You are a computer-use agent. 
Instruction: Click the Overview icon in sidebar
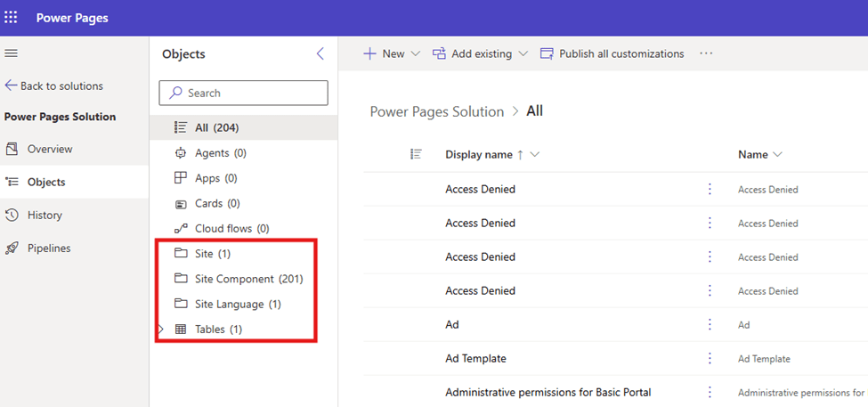point(12,149)
